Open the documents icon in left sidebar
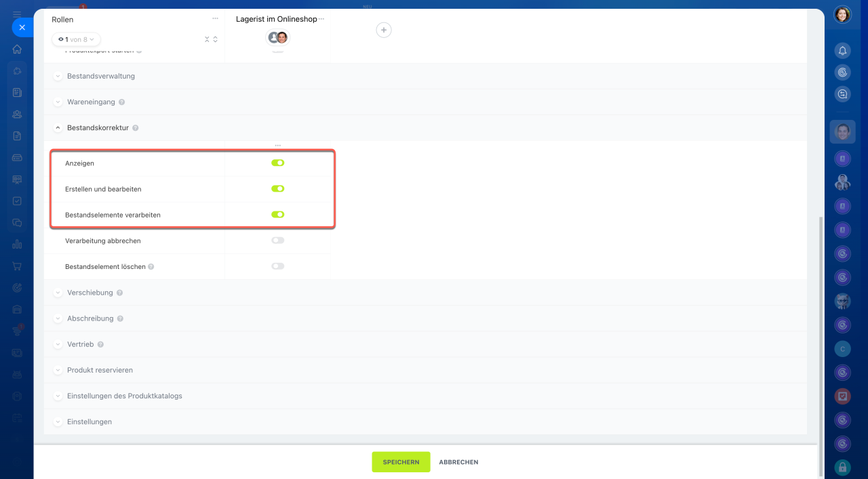The width and height of the screenshot is (868, 479). [17, 136]
